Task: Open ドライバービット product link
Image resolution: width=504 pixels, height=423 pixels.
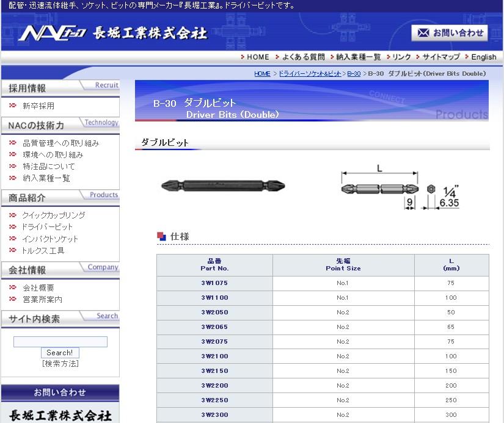Action: coord(47,227)
